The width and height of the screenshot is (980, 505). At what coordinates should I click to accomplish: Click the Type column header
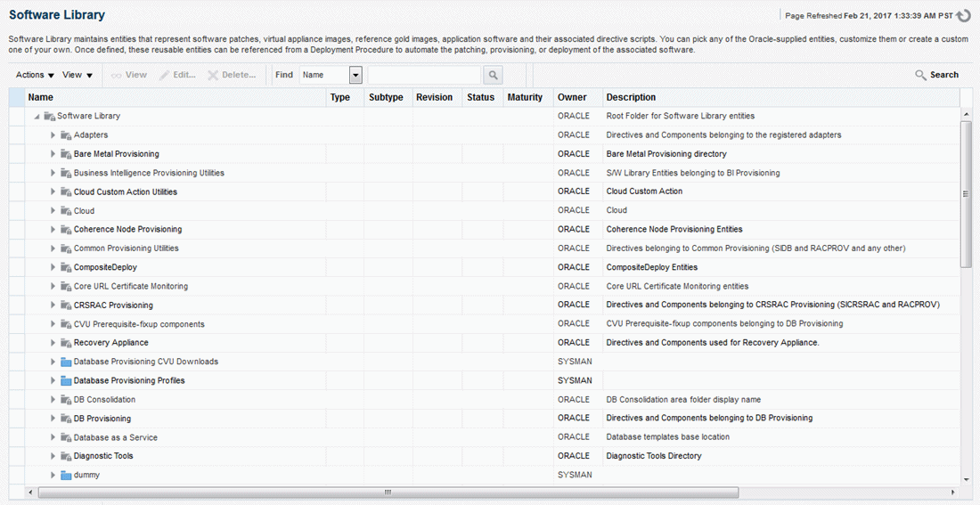[x=345, y=97]
